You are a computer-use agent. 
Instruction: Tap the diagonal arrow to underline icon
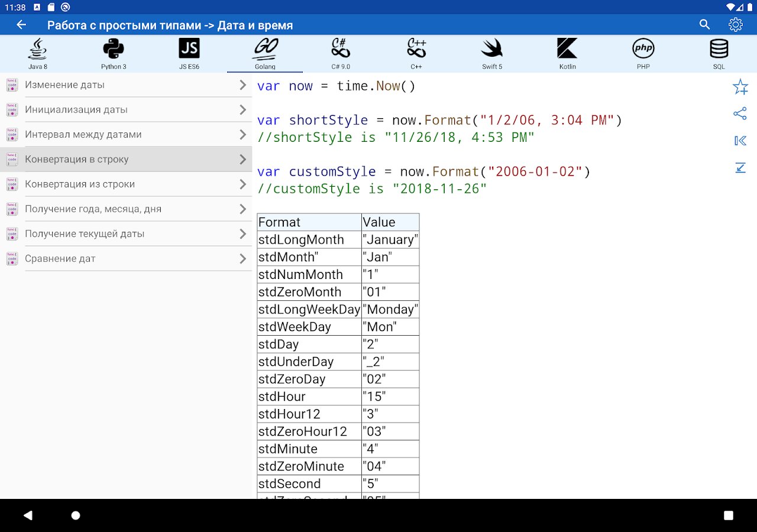740,168
